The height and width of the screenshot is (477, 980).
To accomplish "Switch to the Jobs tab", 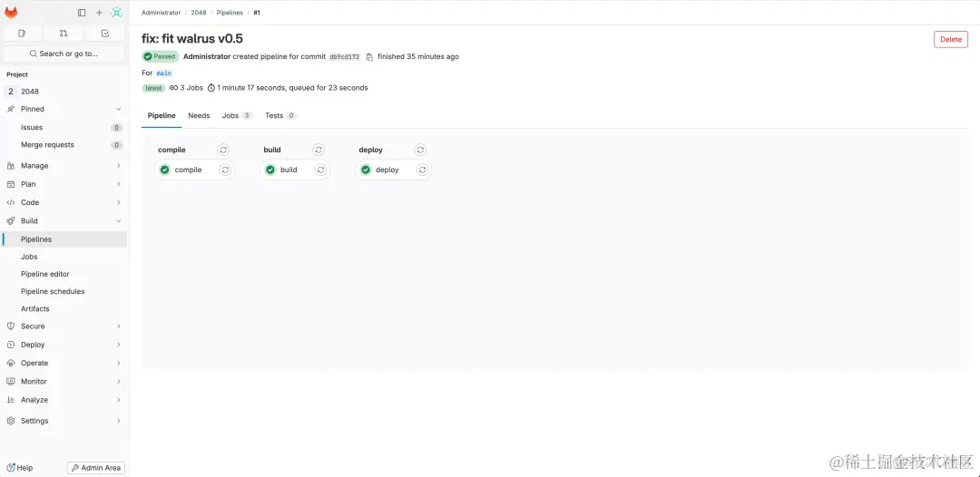I will point(237,115).
